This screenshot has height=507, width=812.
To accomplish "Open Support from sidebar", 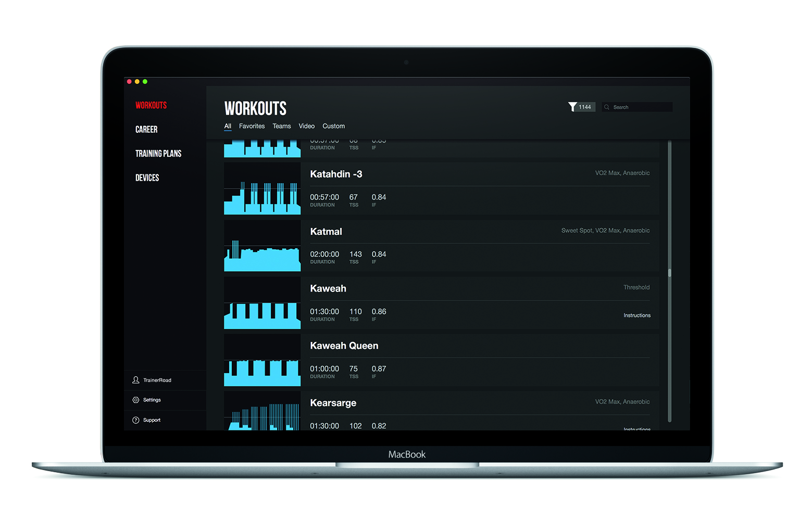I will pos(152,420).
